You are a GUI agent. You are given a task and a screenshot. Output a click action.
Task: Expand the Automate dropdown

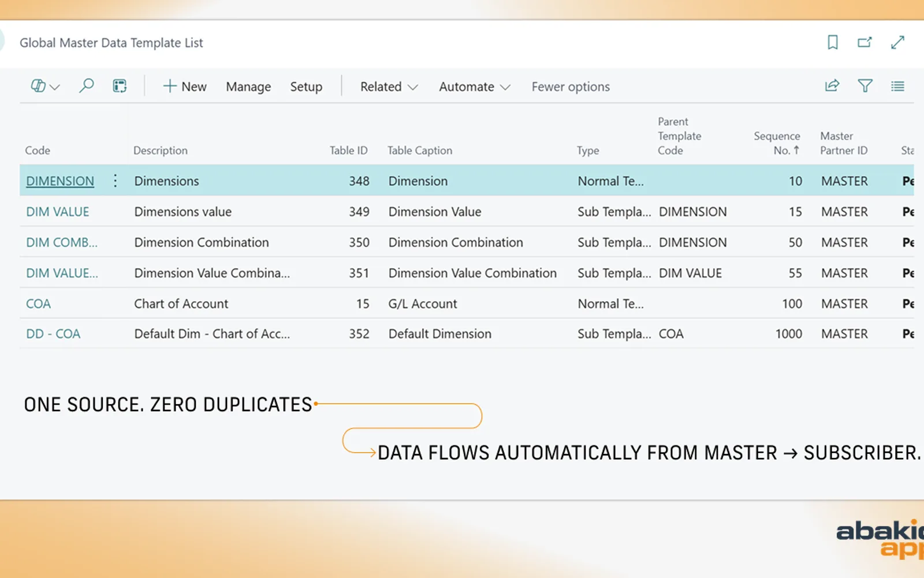coord(475,87)
